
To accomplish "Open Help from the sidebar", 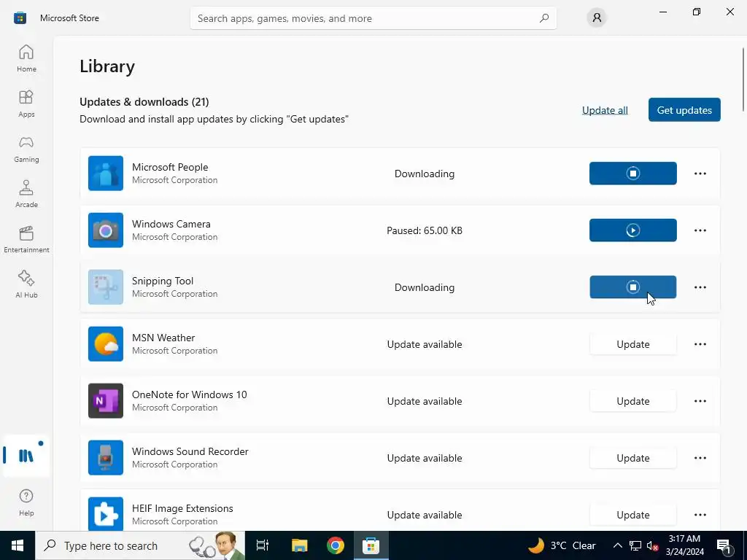I will [x=26, y=502].
